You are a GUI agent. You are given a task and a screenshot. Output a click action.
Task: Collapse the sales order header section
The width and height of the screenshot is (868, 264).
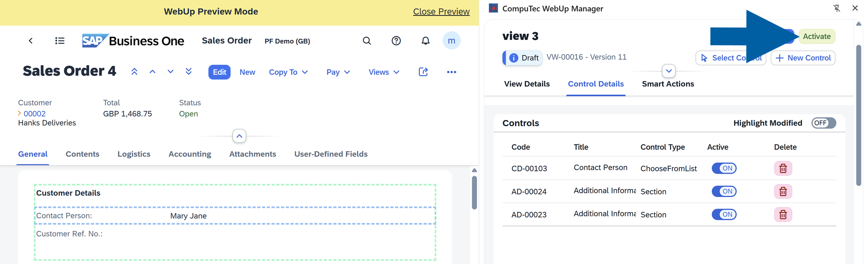click(x=239, y=136)
